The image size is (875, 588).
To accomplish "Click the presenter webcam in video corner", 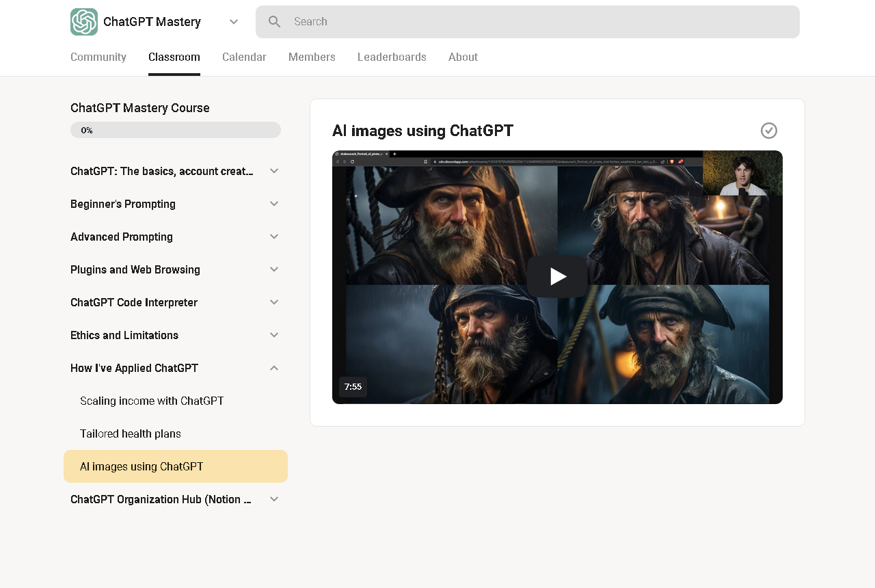I will tap(742, 174).
